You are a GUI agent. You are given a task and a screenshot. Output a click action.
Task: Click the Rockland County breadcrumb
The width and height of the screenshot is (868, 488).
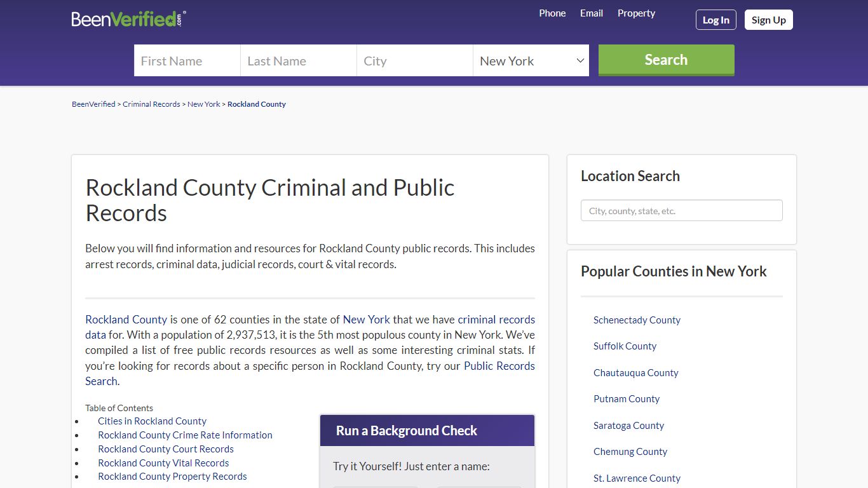[257, 104]
